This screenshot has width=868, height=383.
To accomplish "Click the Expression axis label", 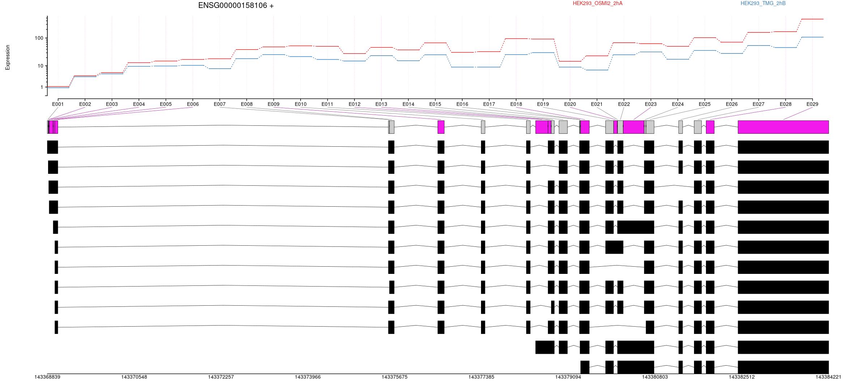I will [8, 57].
